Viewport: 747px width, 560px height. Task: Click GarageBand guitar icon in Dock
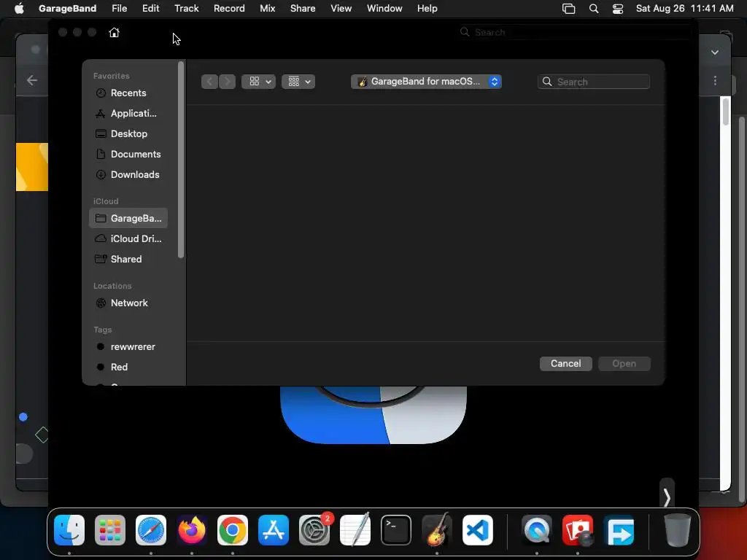(x=437, y=530)
